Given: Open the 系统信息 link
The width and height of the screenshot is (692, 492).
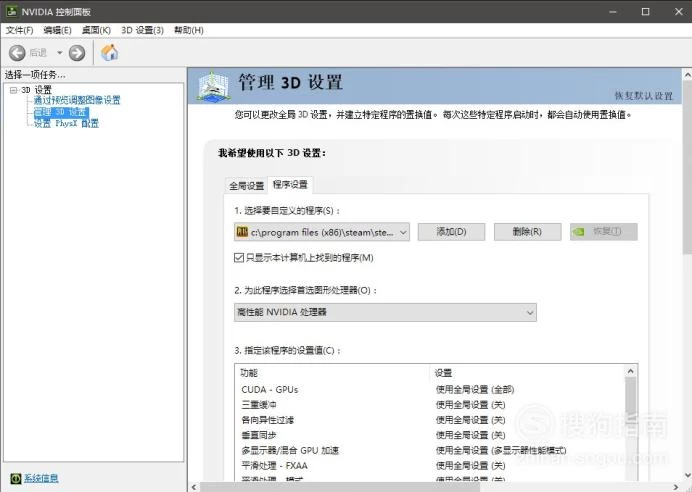Looking at the screenshot, I should click(x=41, y=478).
